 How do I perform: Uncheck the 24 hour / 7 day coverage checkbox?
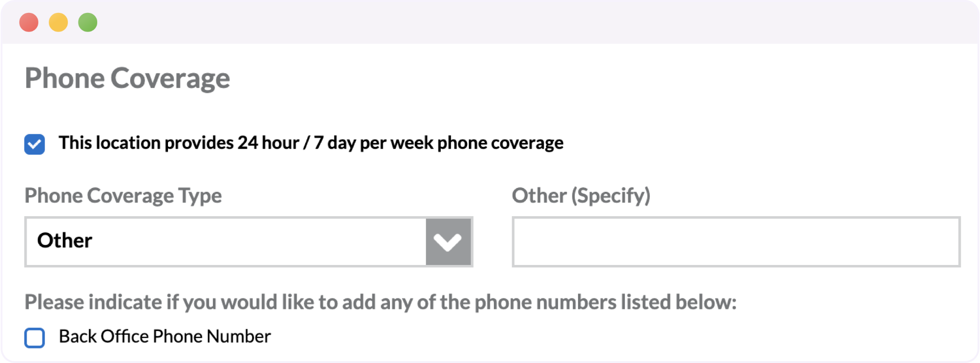coord(34,144)
